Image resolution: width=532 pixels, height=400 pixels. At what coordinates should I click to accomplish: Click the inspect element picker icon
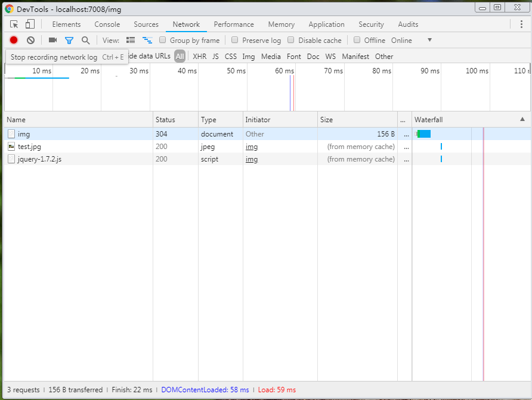tap(14, 24)
